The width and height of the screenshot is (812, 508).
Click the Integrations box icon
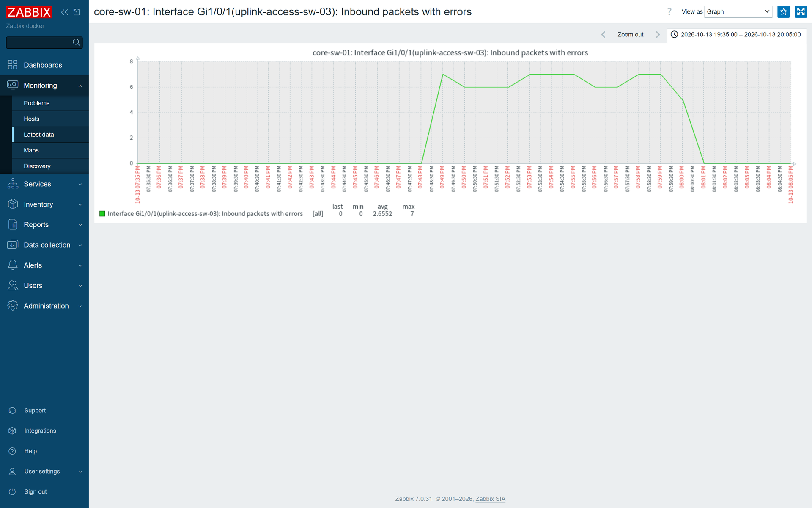tap(12, 431)
